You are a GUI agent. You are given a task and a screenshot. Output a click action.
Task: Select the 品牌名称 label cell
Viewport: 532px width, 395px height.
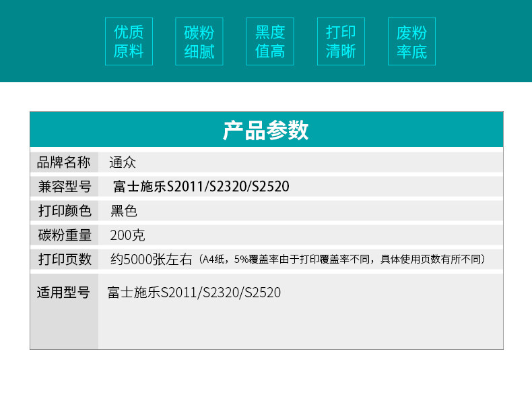64,162
